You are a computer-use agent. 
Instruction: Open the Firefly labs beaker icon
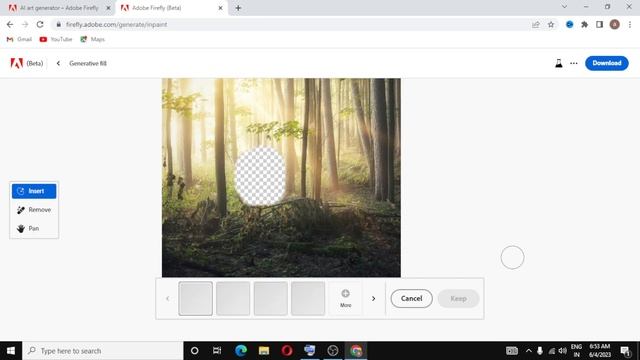click(558, 63)
